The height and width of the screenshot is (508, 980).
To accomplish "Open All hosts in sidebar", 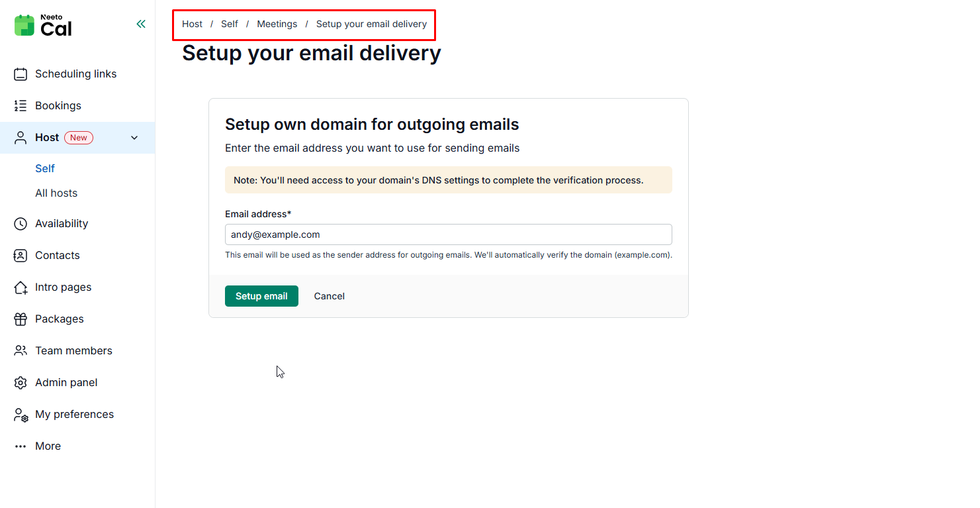I will pyautogui.click(x=56, y=193).
